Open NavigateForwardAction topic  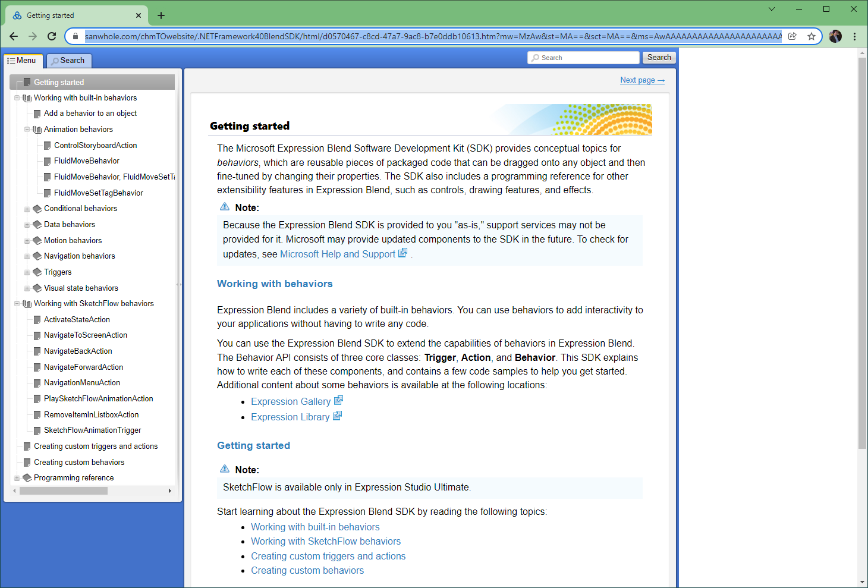click(x=84, y=367)
